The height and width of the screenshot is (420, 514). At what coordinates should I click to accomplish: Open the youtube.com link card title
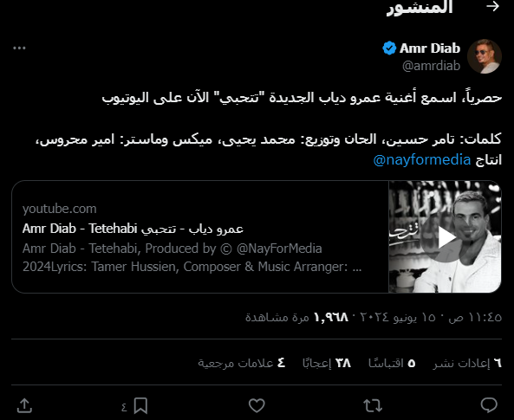(133, 229)
